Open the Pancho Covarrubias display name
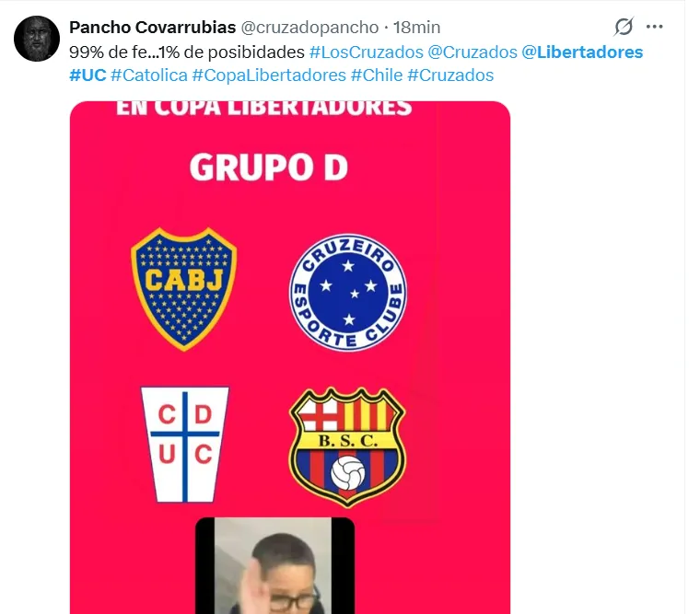Viewport: 700px width, 614px height. [x=152, y=28]
